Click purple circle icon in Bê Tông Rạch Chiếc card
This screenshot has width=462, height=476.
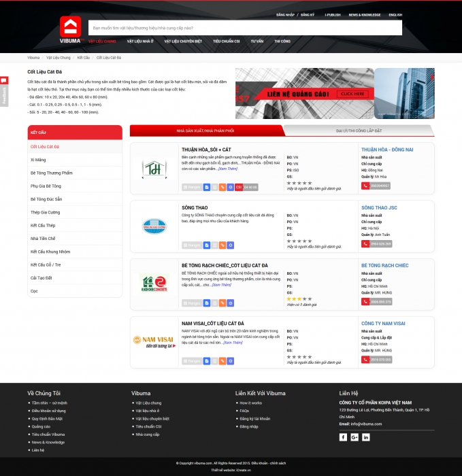click(x=230, y=303)
